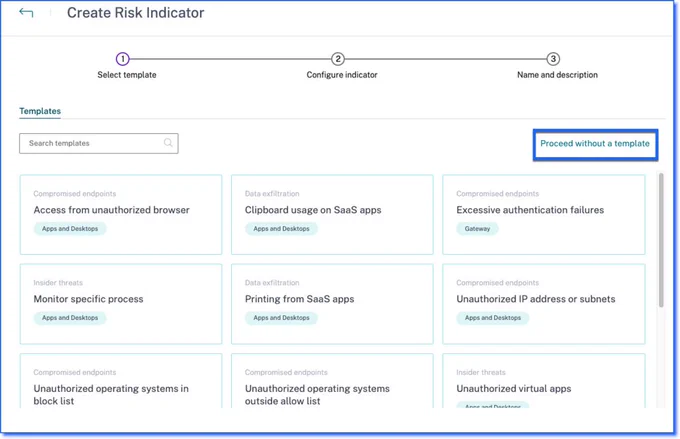Click Apps and Desktops tag under Printing from SaaS apps
This screenshot has width=680, height=439.
[281, 318]
